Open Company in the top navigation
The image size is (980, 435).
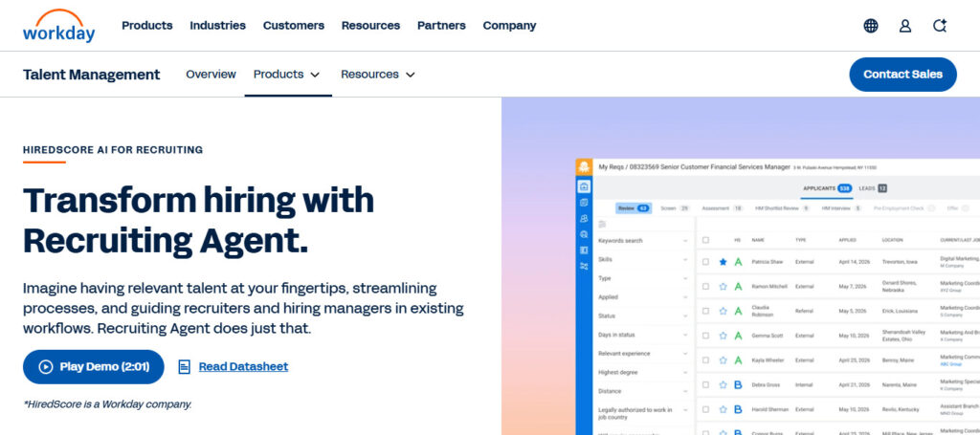pyautogui.click(x=509, y=26)
